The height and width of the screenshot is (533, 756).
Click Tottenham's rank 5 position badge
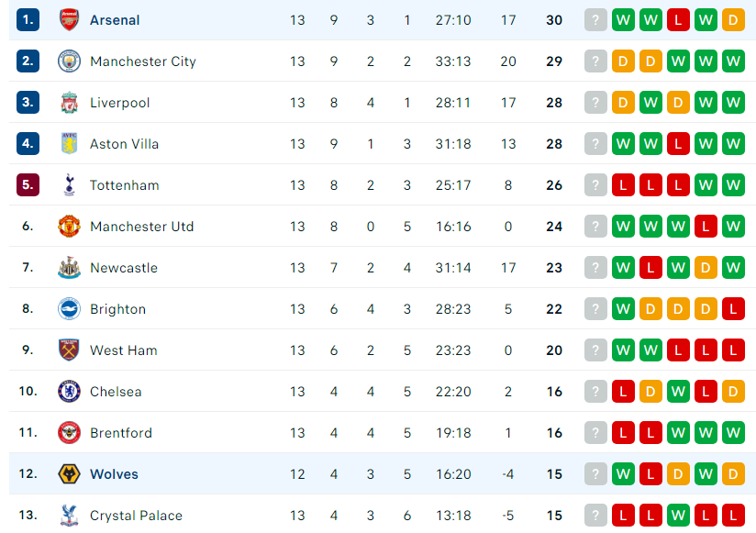[28, 185]
